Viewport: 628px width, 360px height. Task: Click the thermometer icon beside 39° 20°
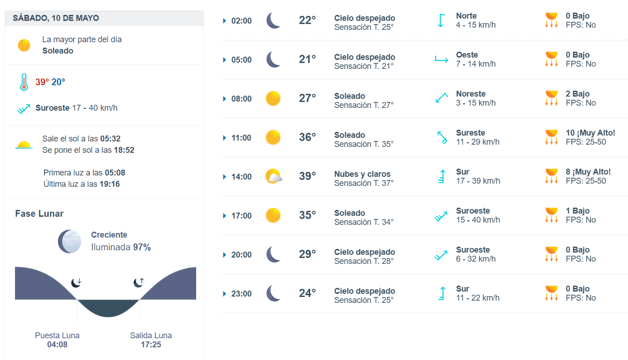click(x=24, y=82)
